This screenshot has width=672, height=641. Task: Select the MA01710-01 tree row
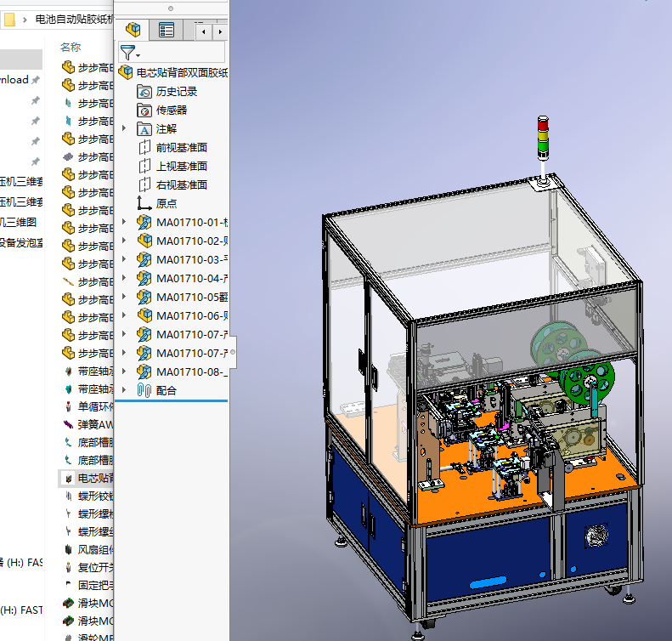(x=182, y=222)
